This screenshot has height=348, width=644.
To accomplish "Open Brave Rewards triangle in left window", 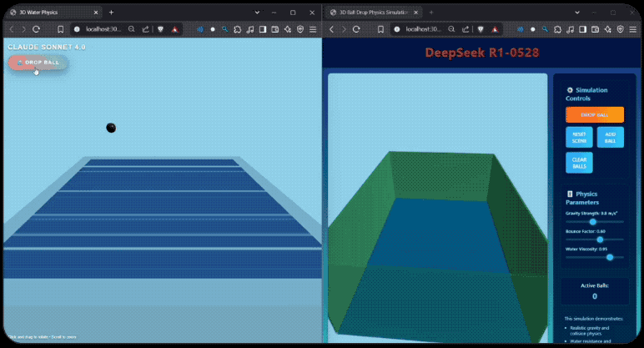I will (x=175, y=29).
